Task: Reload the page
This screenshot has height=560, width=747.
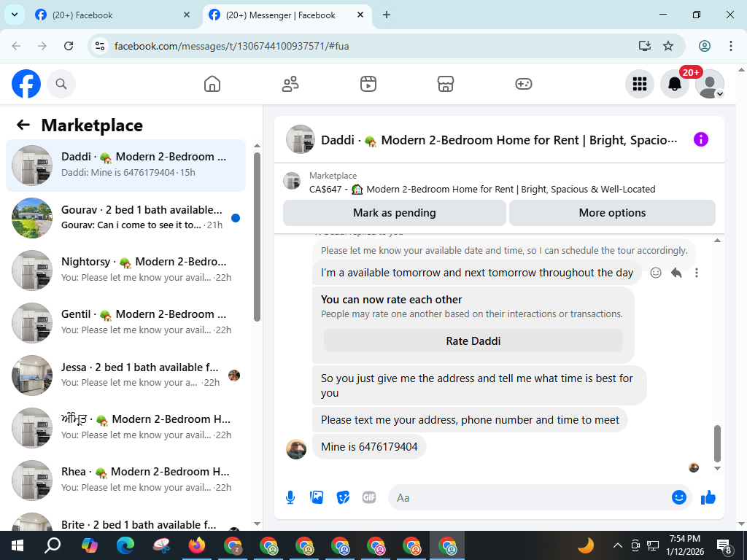Action: 69,46
